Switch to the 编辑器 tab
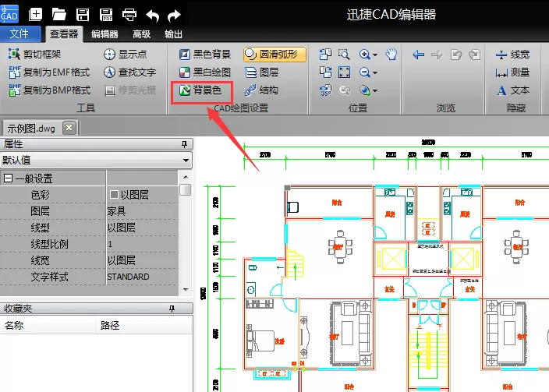 pyautogui.click(x=104, y=34)
